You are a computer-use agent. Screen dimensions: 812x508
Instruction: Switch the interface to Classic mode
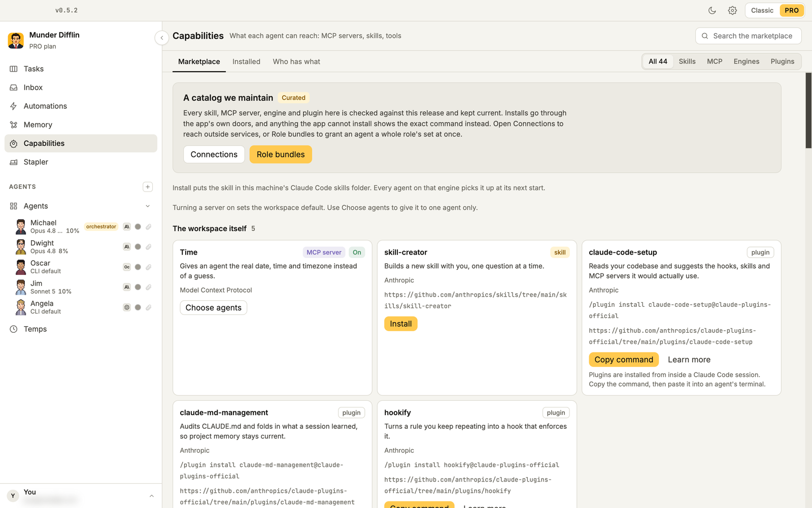pos(762,10)
